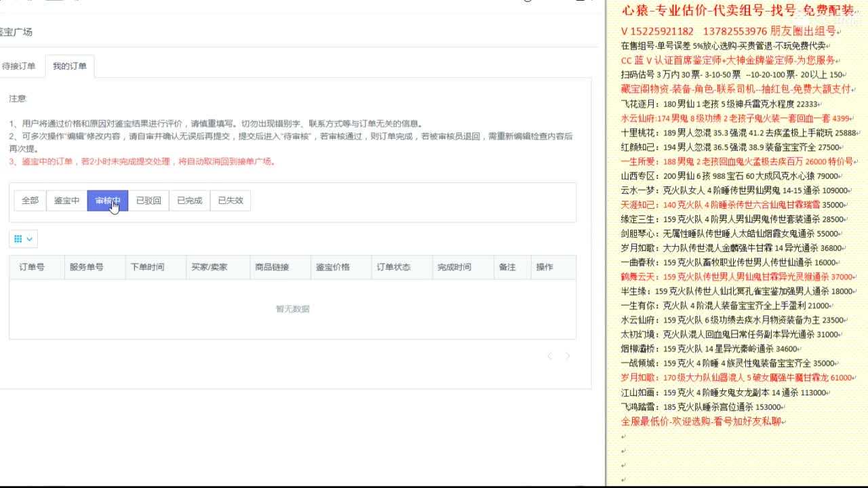Click the next page arrow below the table
This screenshot has height=488, width=868.
[567, 356]
